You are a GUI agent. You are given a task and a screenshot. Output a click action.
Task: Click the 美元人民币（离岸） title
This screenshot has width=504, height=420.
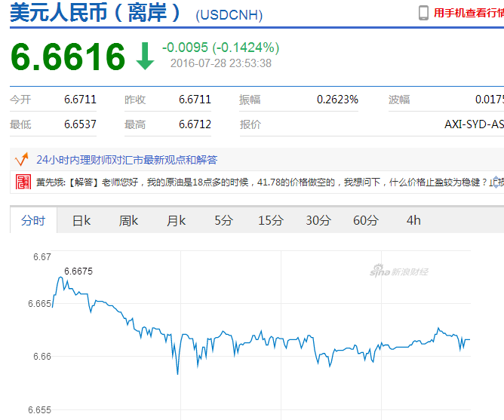(95, 13)
